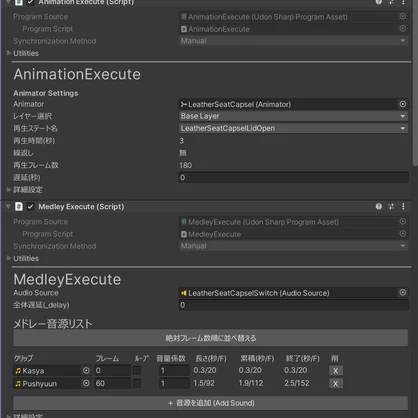Click the Pushyuun cumulative value 1.9/112
Viewport: 418px width, 418px height.
(x=251, y=383)
